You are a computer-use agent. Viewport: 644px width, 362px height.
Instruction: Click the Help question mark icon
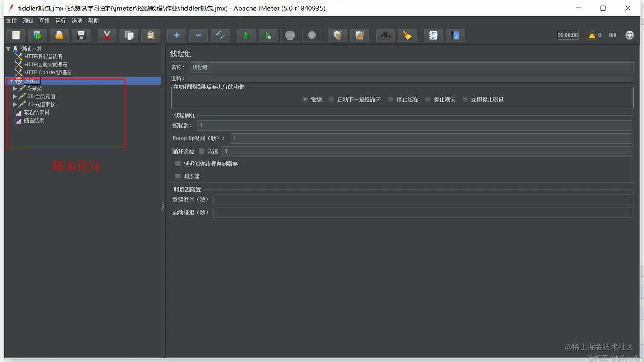(455, 35)
